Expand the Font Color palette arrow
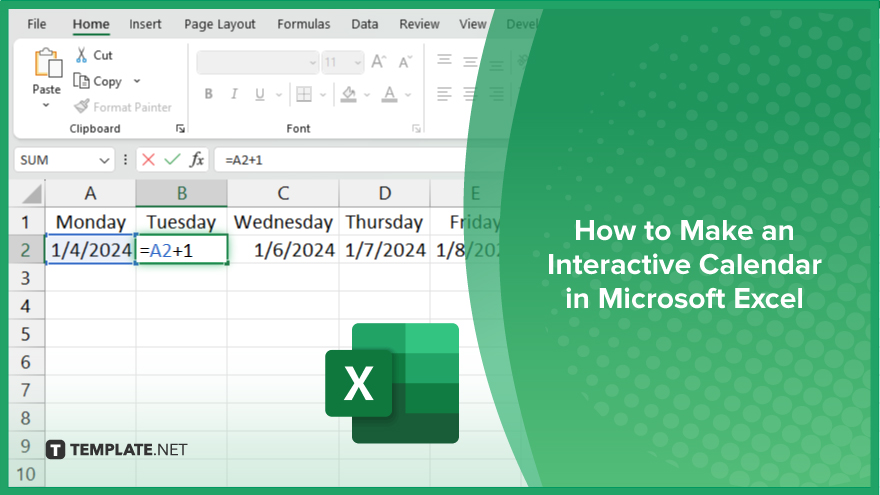 click(x=408, y=95)
